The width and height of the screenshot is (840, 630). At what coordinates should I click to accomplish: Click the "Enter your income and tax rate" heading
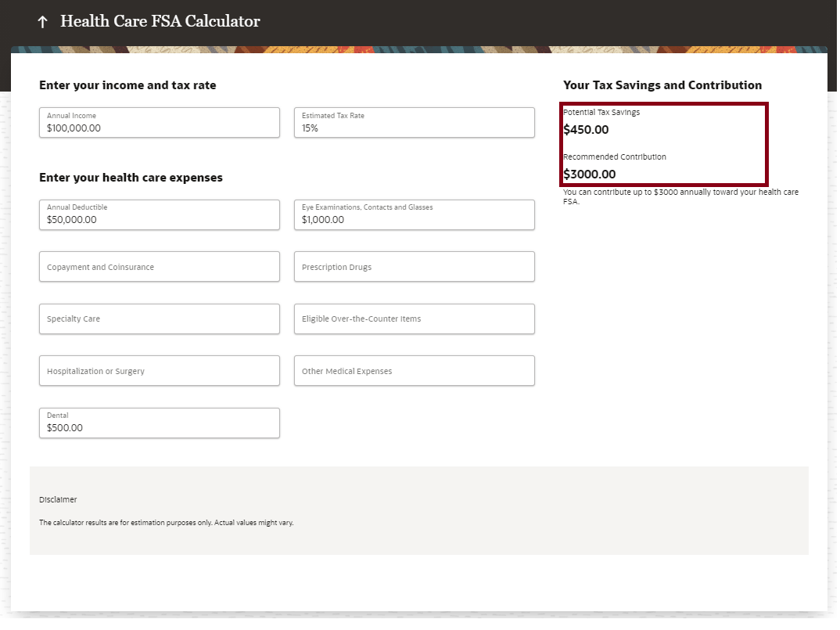[x=127, y=85]
